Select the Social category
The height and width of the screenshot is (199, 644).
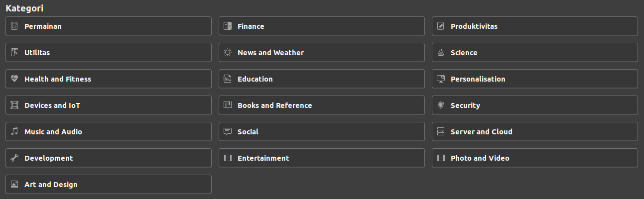(321, 132)
